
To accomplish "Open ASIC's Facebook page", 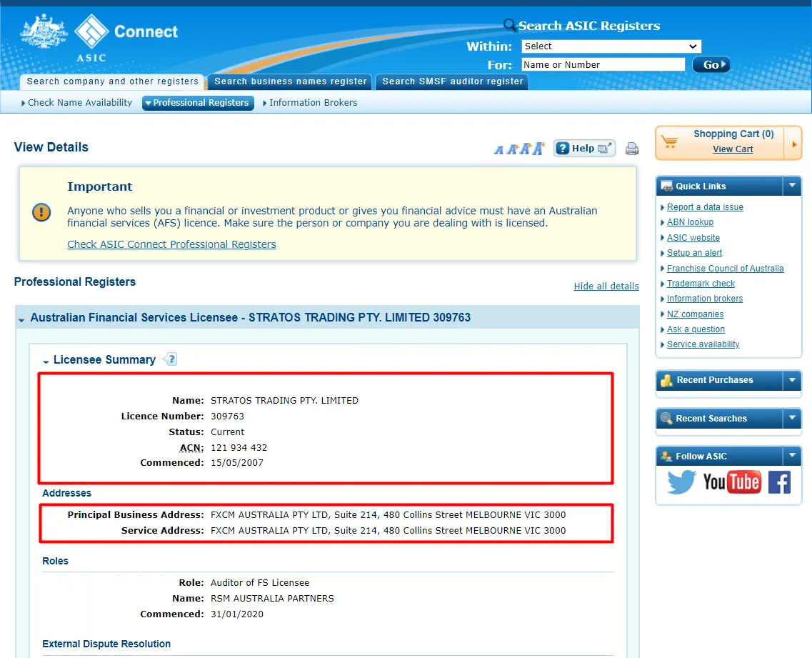I will pyautogui.click(x=779, y=482).
